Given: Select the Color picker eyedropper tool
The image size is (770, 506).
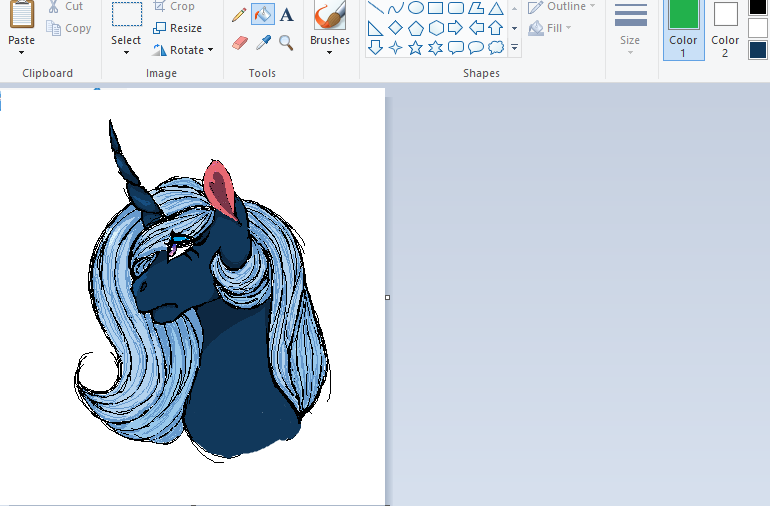Looking at the screenshot, I should click(263, 42).
